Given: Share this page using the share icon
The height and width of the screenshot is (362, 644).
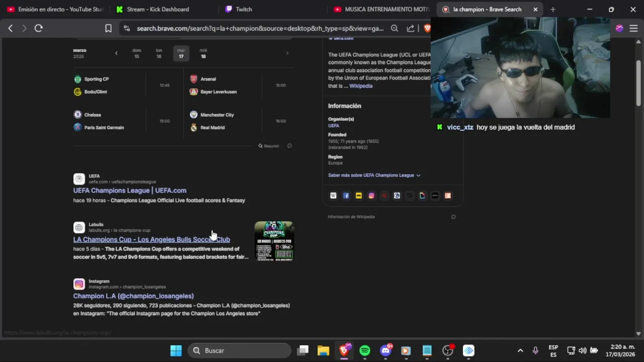Looking at the screenshot, I should point(411,29).
